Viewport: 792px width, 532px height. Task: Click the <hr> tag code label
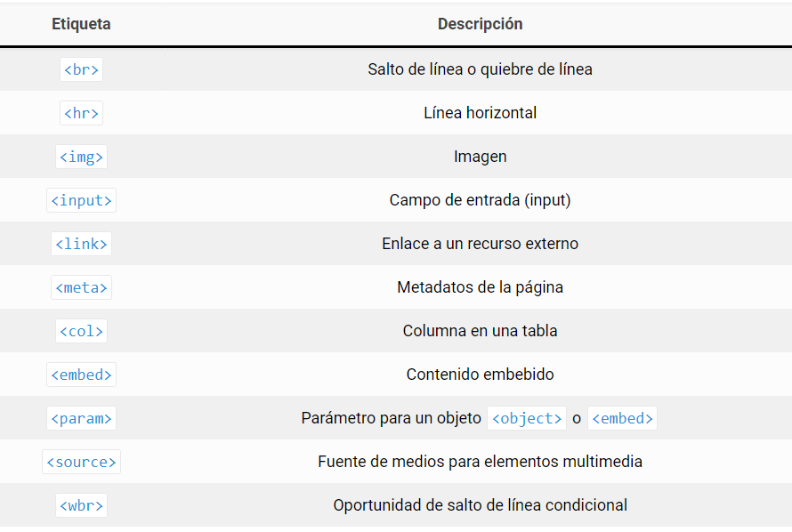click(81, 113)
